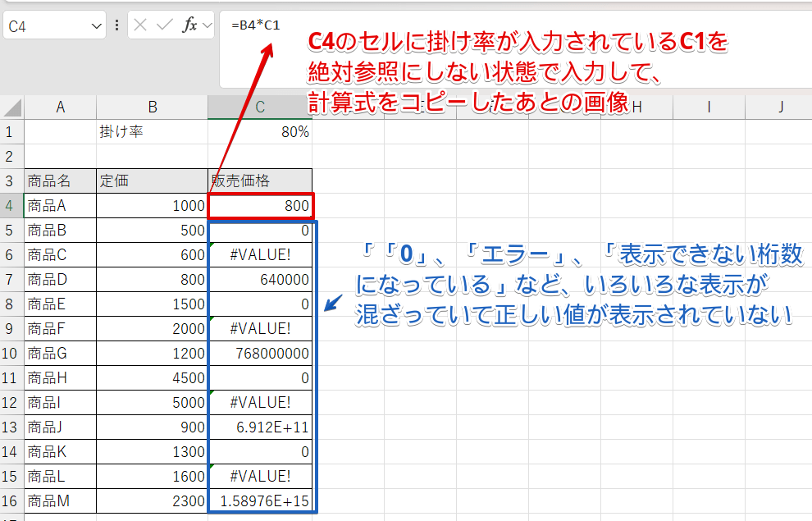Select 商品E price cell 1500
Viewport: 812px width, 521px height.
point(153,304)
